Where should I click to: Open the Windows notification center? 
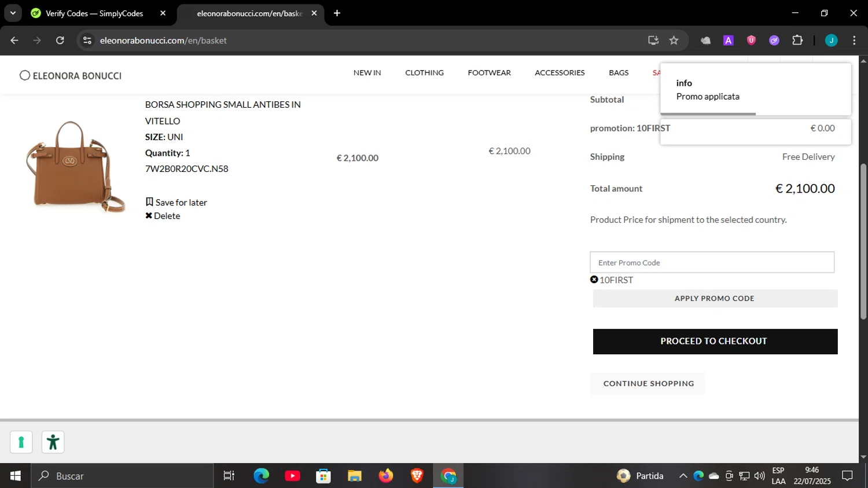pos(848,476)
